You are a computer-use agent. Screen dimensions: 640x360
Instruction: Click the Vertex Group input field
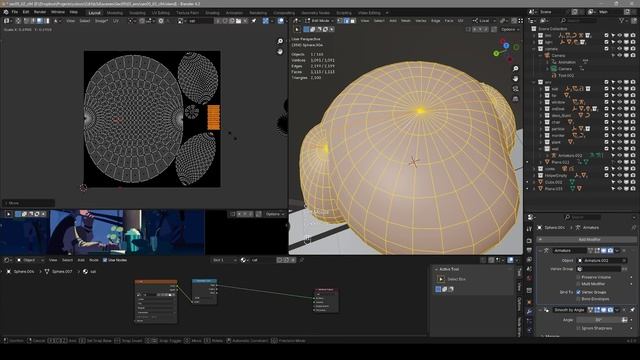tap(598, 269)
